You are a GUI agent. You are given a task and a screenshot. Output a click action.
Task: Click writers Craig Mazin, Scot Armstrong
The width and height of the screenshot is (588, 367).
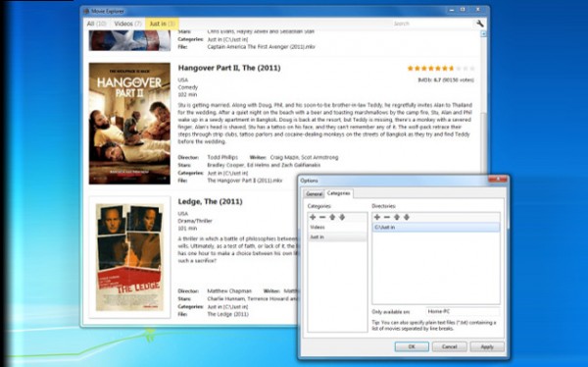[x=304, y=157]
